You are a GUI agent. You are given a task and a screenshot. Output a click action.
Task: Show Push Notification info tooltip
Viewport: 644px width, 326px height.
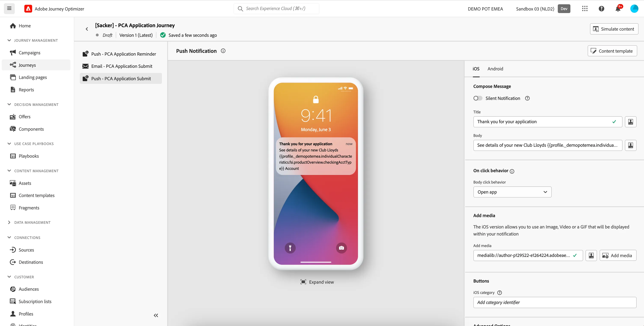click(223, 51)
